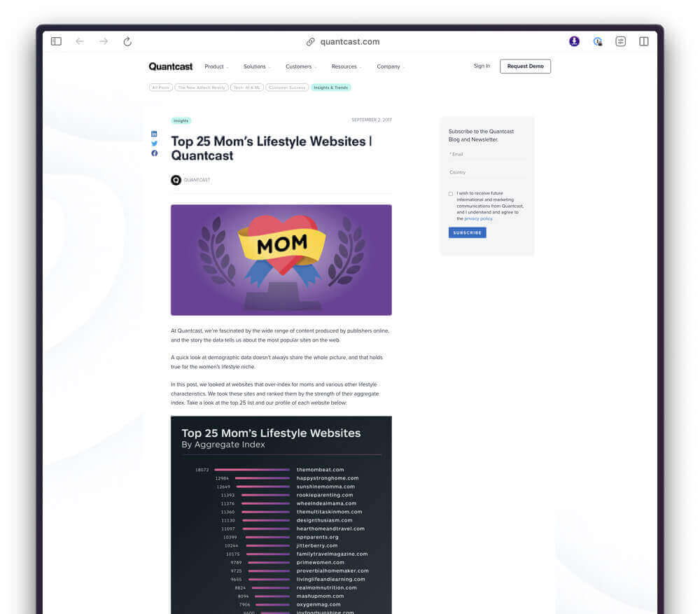The width and height of the screenshot is (700, 614).
Task: Click the quantcast.com address bar
Action: (349, 41)
